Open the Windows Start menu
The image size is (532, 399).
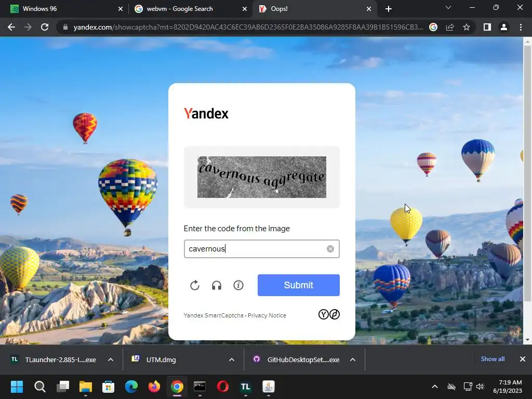17,387
